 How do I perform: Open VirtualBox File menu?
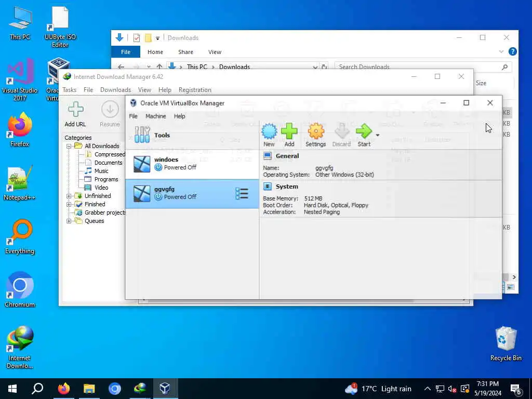[x=134, y=116]
